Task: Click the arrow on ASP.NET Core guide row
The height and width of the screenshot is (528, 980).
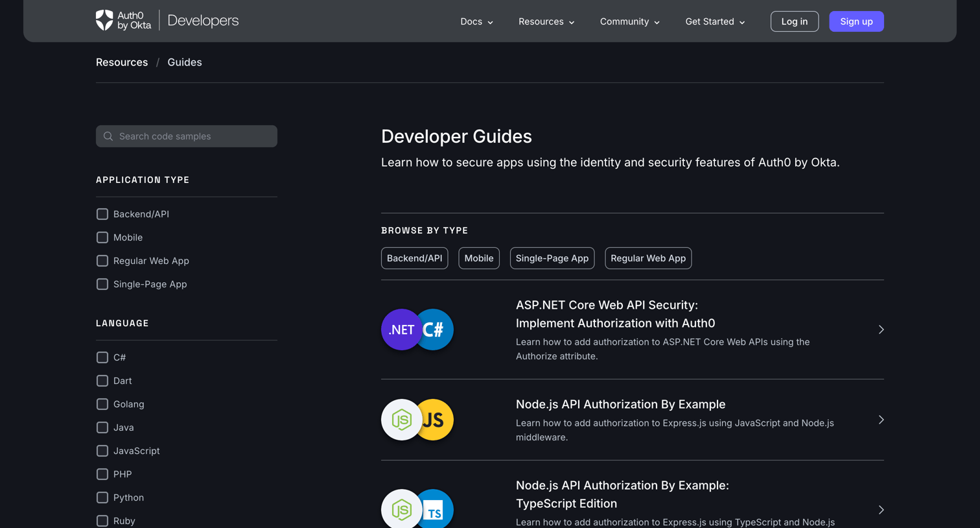Action: [x=881, y=330]
